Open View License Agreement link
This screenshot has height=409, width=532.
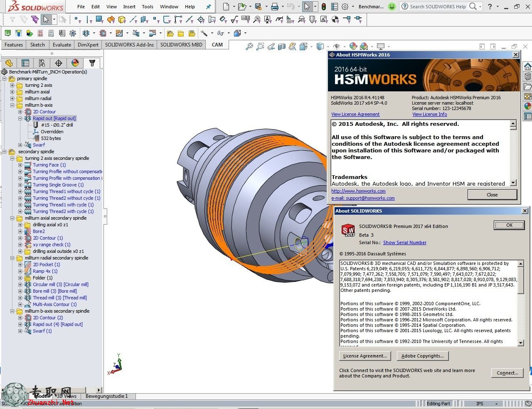coord(355,114)
